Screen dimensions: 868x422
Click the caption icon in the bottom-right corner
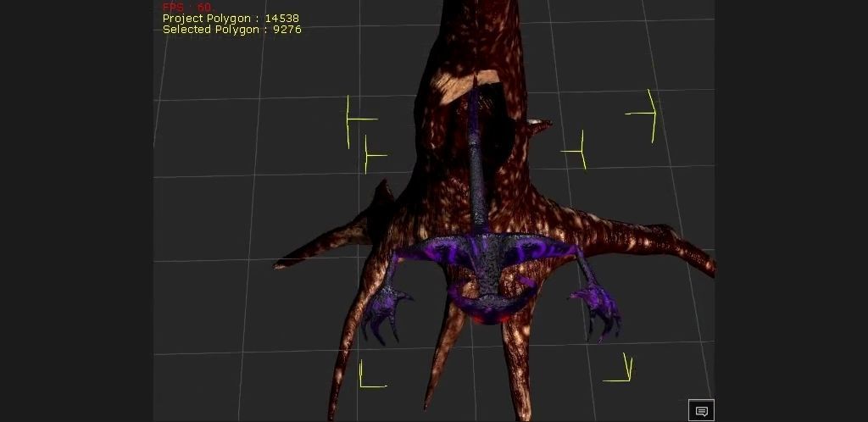tap(701, 411)
